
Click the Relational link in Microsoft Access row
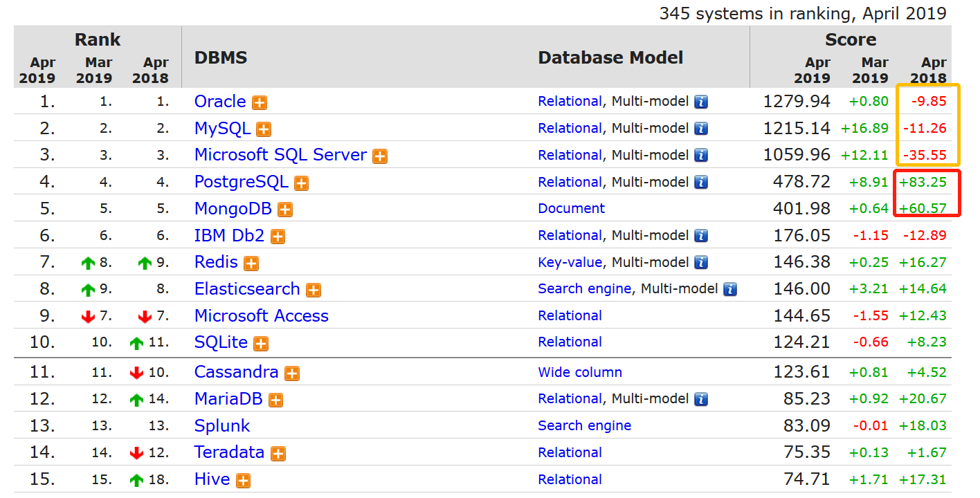click(570, 316)
